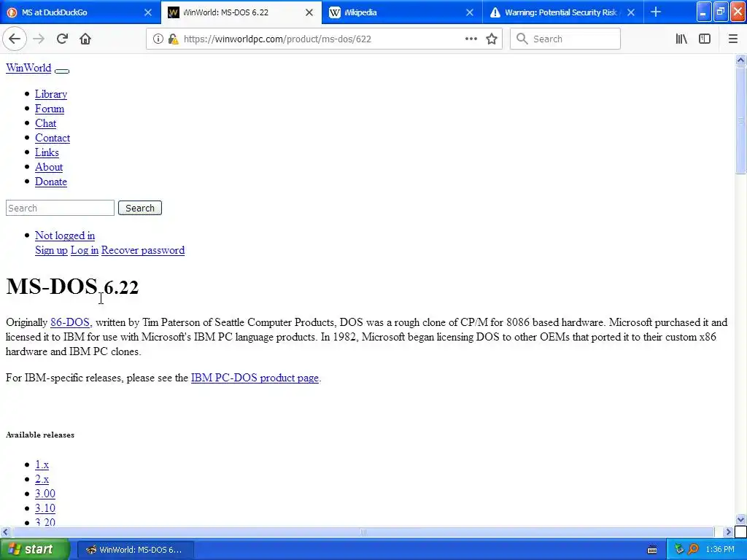Click the horizontal scrollbar left arrow
The image size is (747, 560).
(5, 532)
